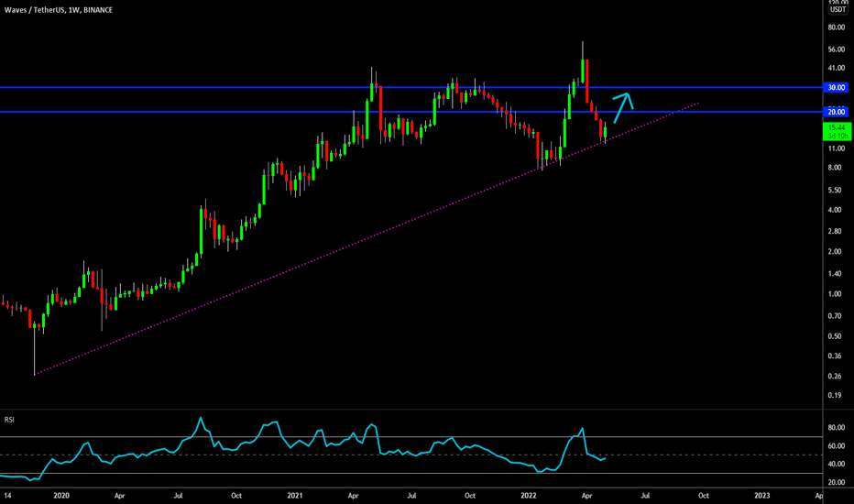Select the cyan RSI indicator line

click(x=302, y=450)
